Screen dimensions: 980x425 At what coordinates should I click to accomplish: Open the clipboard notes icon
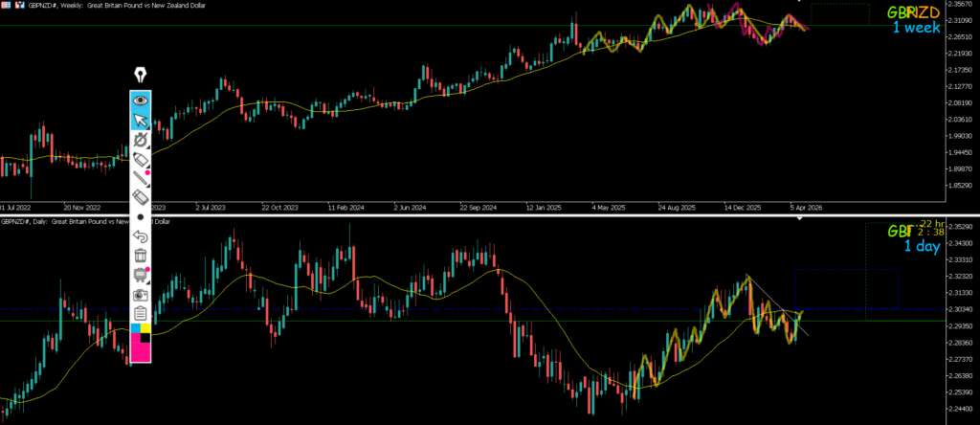[x=141, y=314]
